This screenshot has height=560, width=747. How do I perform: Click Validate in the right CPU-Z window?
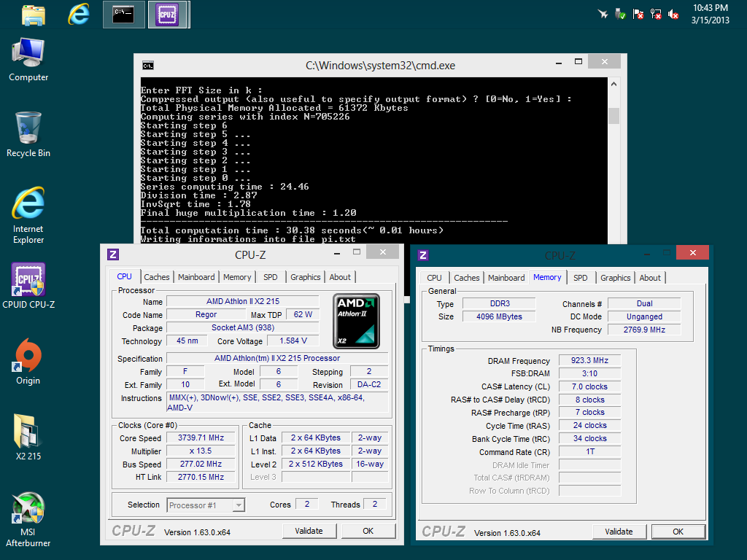(x=619, y=532)
